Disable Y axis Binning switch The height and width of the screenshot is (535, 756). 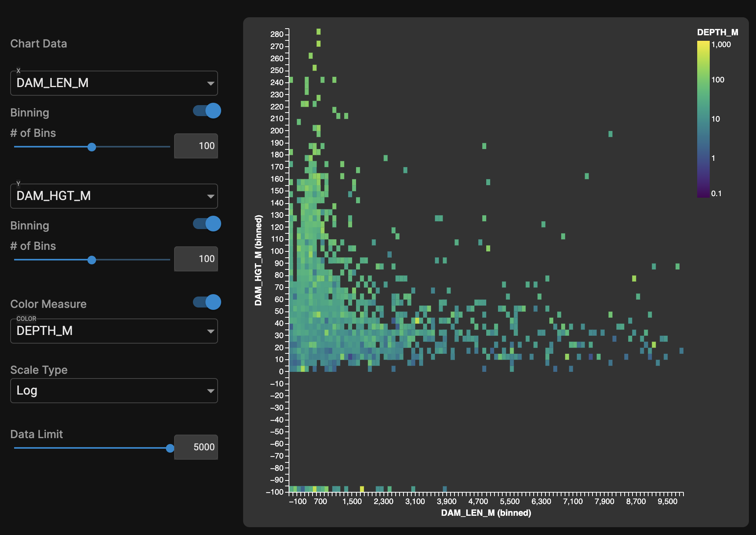[x=208, y=224]
